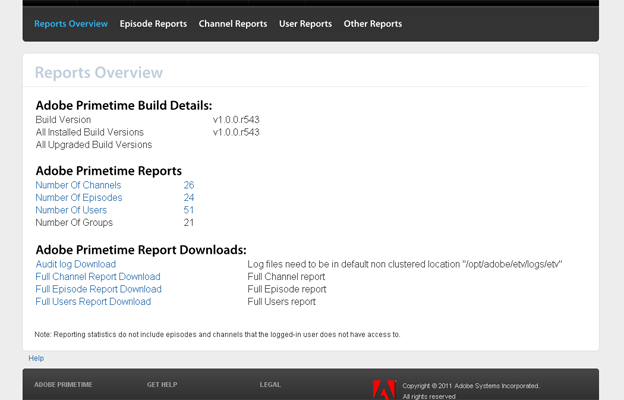This screenshot has height=400, width=624.
Task: Open the User Reports tab
Action: 305,24
